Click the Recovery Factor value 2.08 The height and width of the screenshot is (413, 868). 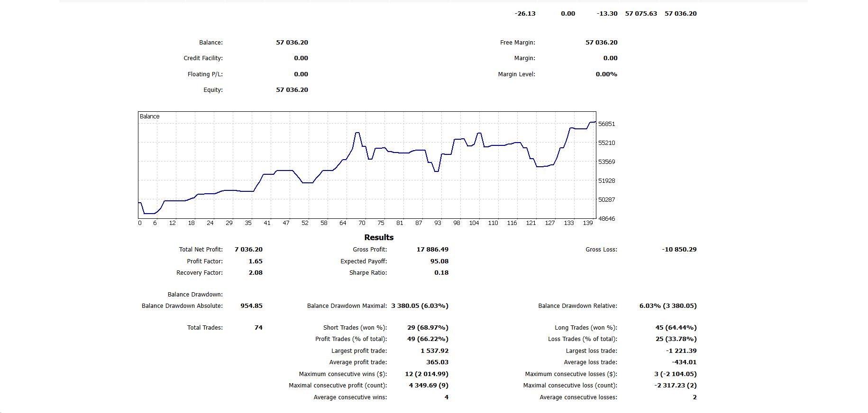point(255,273)
